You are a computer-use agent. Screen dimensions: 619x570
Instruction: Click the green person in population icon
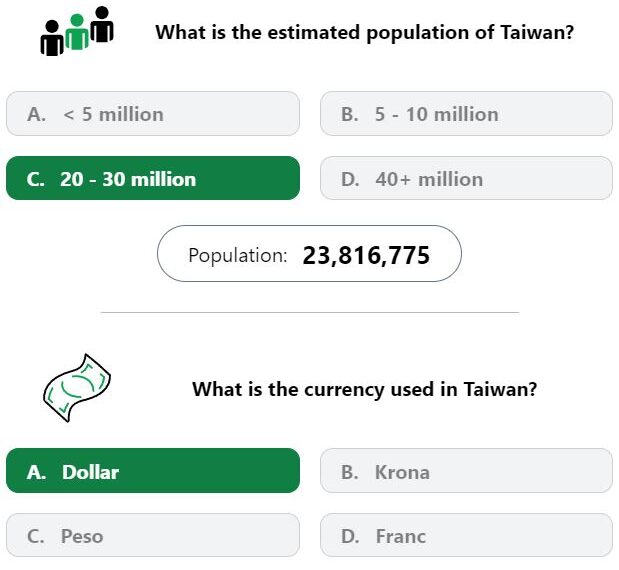(x=77, y=32)
